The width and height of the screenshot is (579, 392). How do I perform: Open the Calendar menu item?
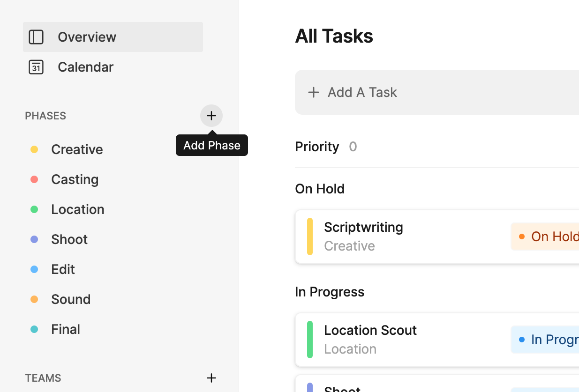[85, 67]
